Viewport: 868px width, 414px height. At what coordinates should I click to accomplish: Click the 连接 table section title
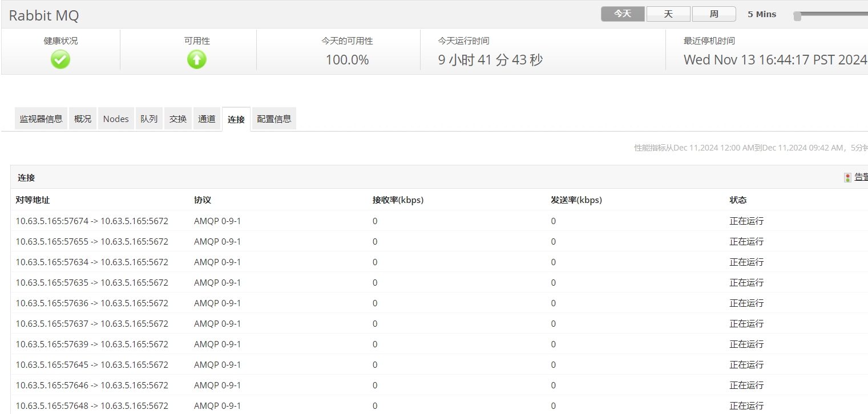[x=26, y=178]
